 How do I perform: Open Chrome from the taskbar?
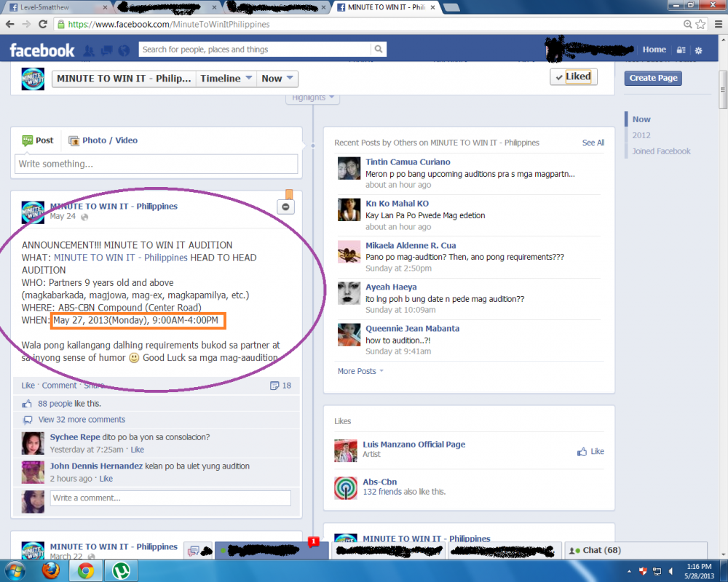coord(85,570)
